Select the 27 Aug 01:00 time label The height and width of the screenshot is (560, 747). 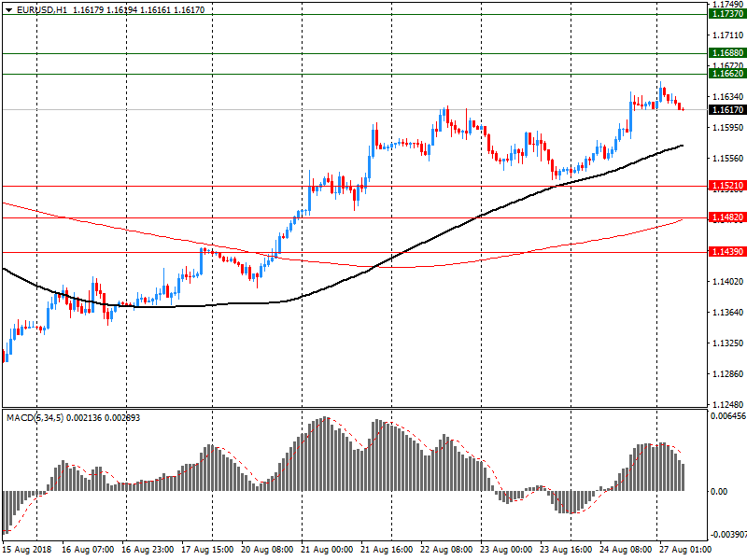685,550
